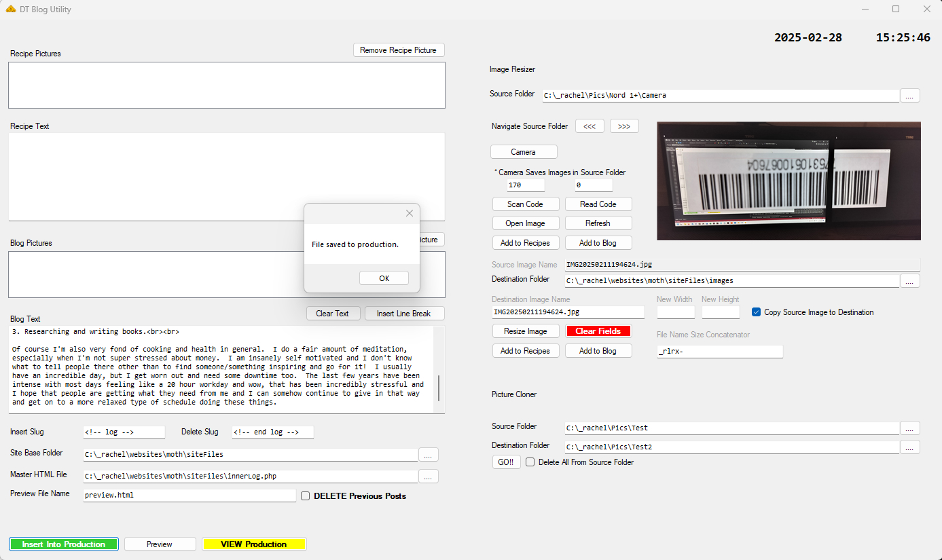
Task: Click the GO!! button
Action: tap(506, 462)
